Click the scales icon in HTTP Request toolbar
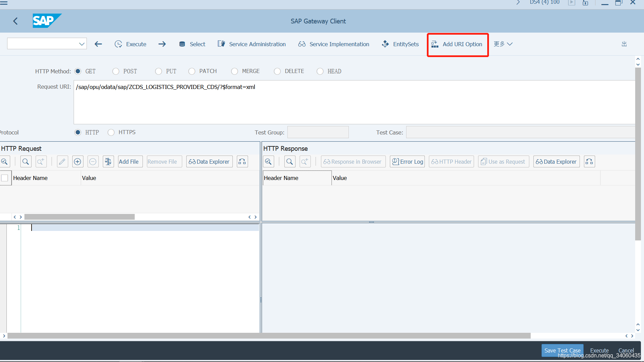The height and width of the screenshot is (362, 644). click(108, 162)
